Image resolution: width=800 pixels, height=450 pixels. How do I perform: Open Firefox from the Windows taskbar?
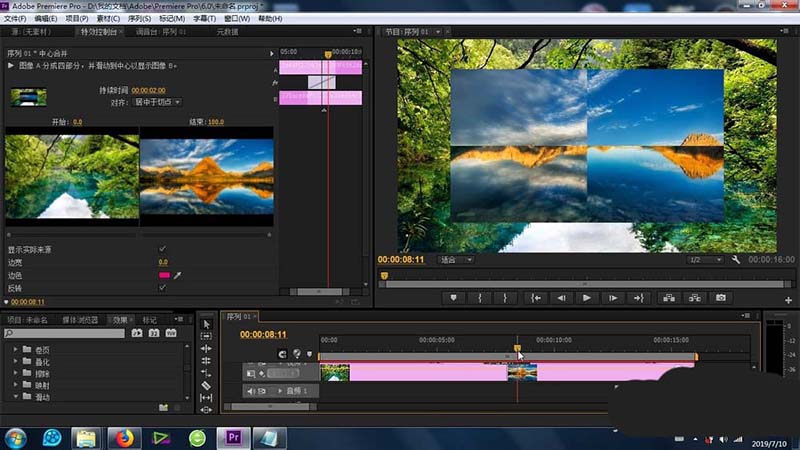122,437
